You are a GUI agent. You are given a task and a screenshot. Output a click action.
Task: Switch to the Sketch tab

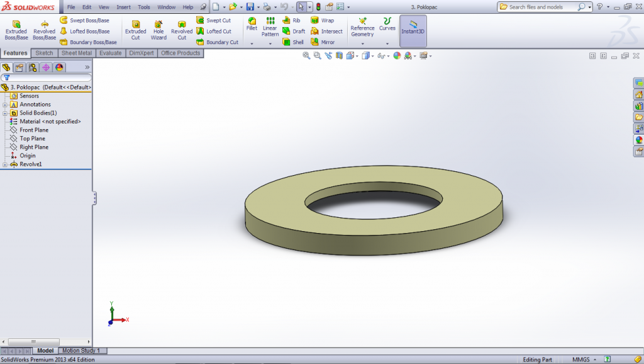click(44, 53)
